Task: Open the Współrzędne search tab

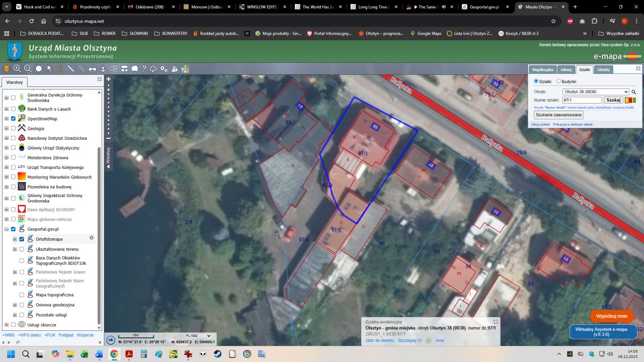Action: click(543, 70)
